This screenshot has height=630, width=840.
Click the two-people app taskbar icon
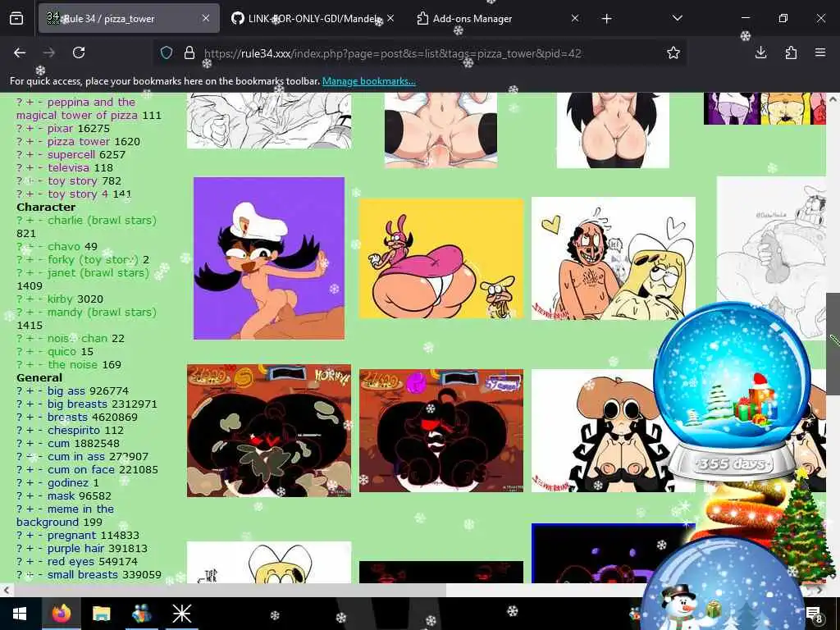click(141, 614)
